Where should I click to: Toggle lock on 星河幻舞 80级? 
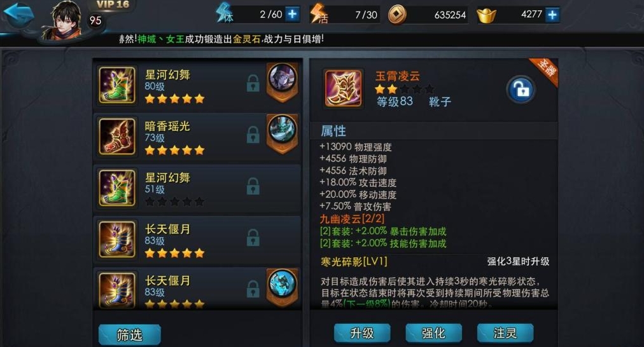pyautogui.click(x=253, y=83)
